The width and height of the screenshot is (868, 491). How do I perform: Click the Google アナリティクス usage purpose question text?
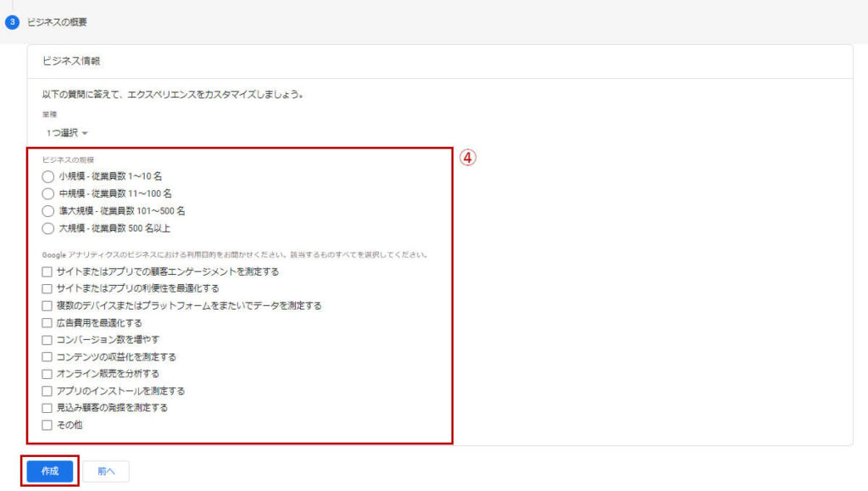[235, 255]
